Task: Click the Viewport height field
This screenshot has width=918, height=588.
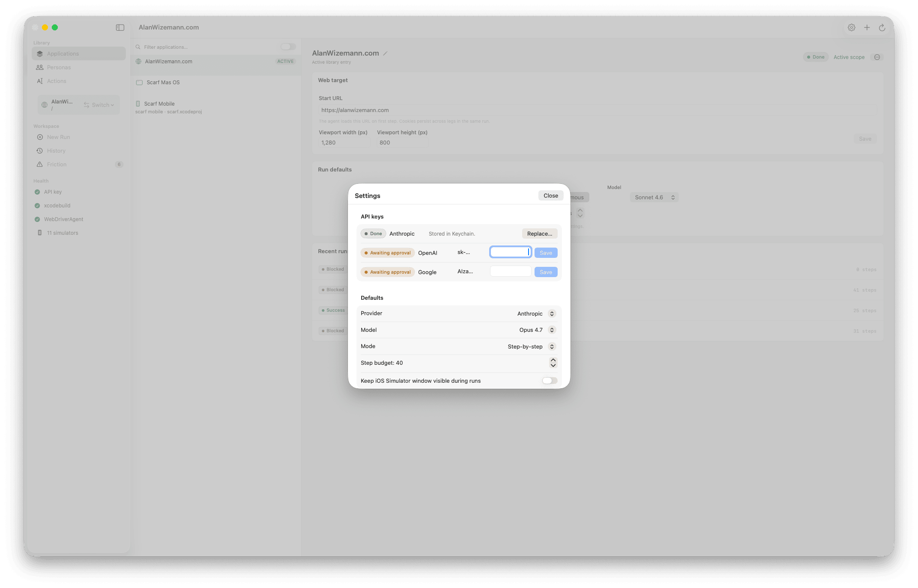Action: coord(402,142)
